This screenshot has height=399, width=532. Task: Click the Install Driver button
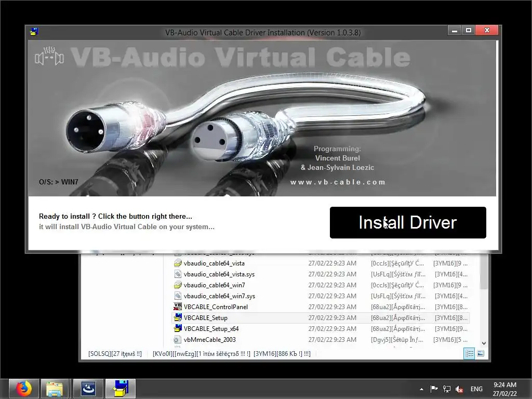[408, 222]
